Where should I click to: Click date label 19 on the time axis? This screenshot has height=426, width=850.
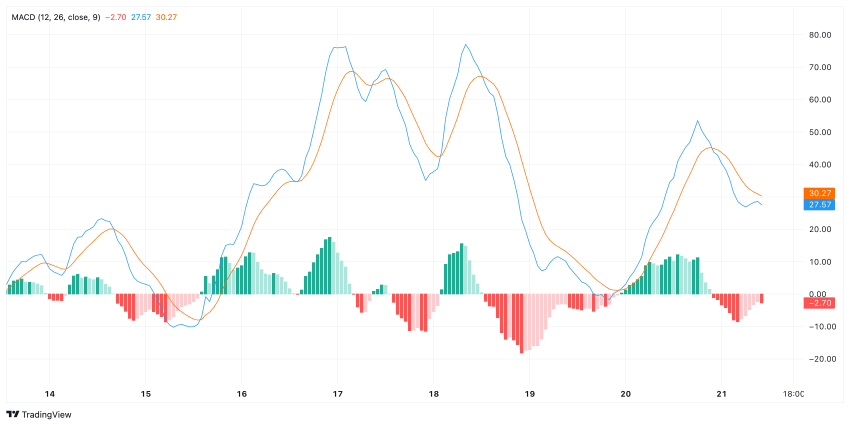coord(529,394)
